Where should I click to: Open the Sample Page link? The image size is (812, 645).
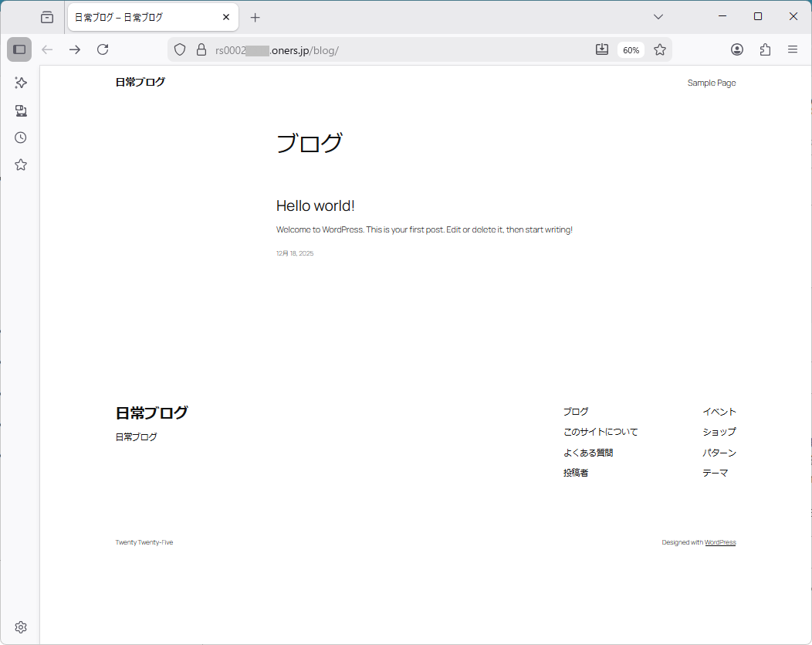(711, 83)
